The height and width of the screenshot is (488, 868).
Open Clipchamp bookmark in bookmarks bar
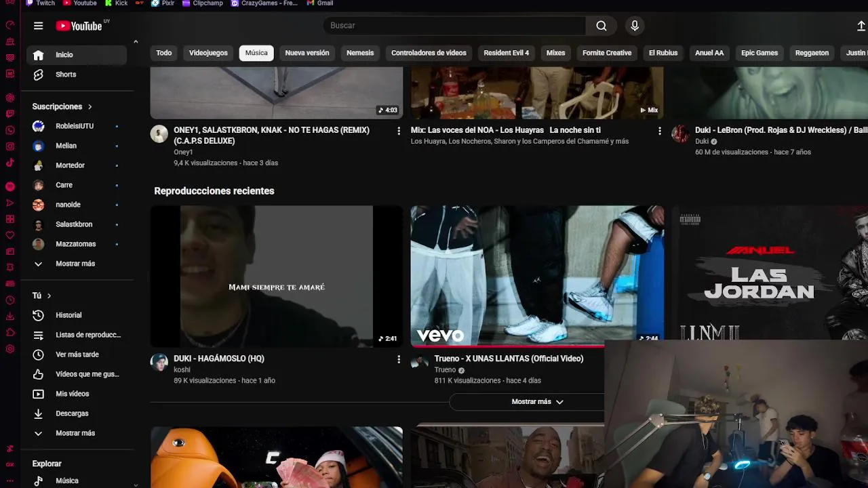(x=203, y=3)
